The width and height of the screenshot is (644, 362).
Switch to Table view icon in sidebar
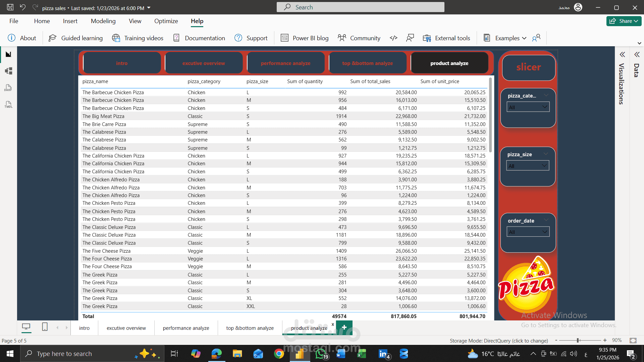click(8, 71)
